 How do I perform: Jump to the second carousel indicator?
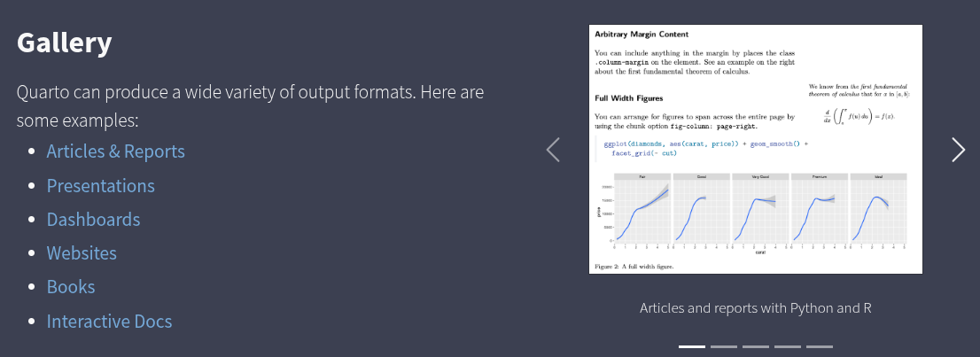[723, 346]
